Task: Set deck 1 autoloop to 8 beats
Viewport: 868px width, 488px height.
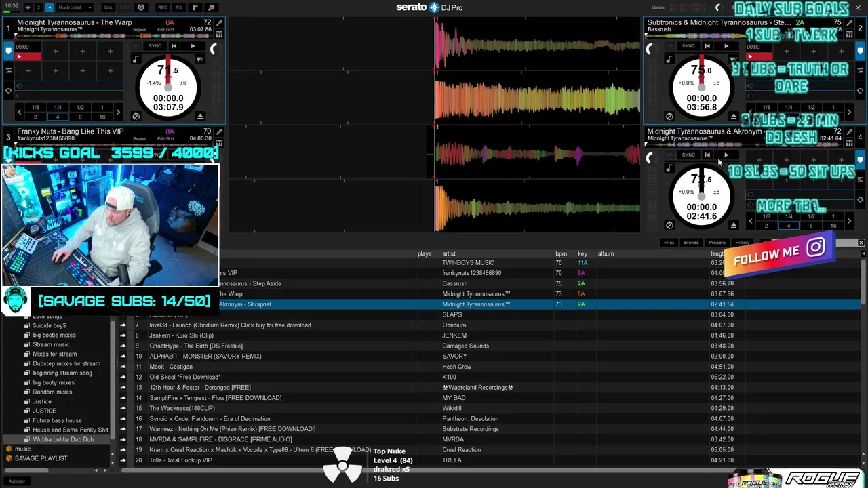Action: pos(80,117)
